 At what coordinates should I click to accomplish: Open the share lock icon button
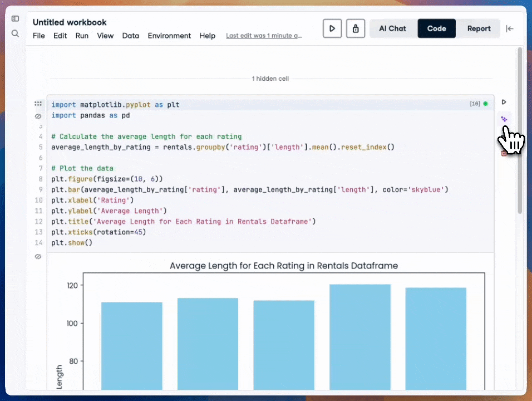pyautogui.click(x=356, y=28)
